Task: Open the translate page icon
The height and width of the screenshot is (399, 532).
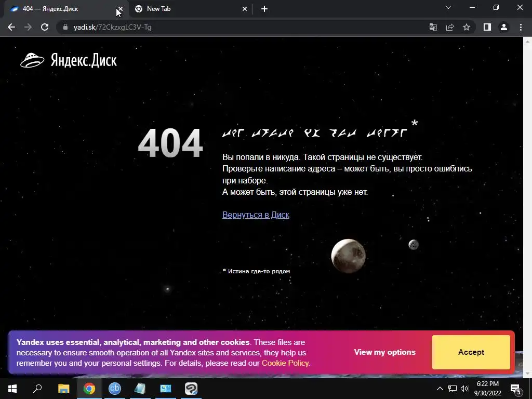Action: pos(433,27)
